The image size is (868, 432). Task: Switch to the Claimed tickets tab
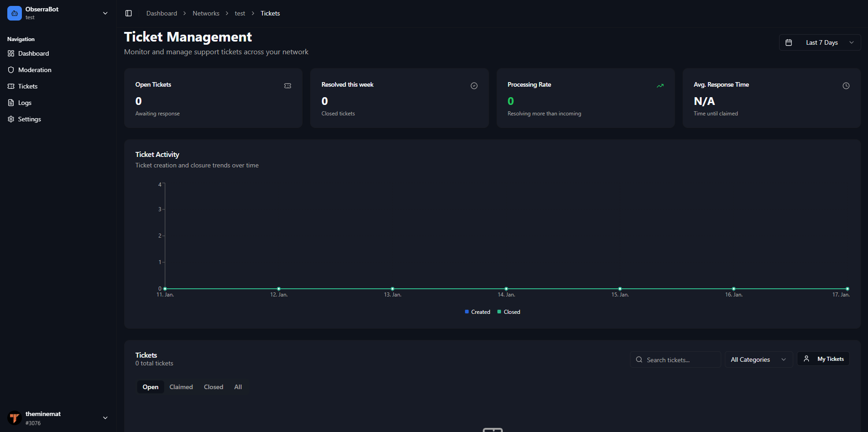181,387
